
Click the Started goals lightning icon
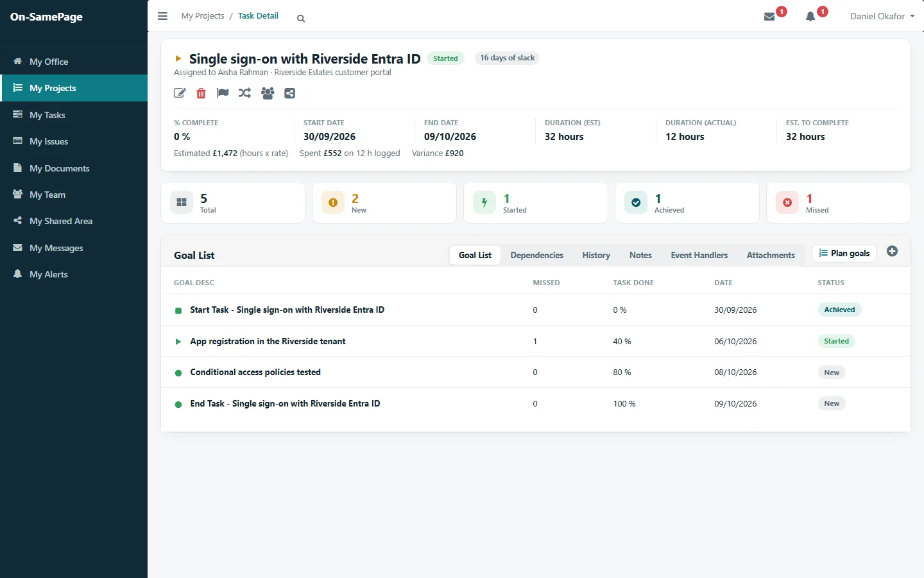484,202
